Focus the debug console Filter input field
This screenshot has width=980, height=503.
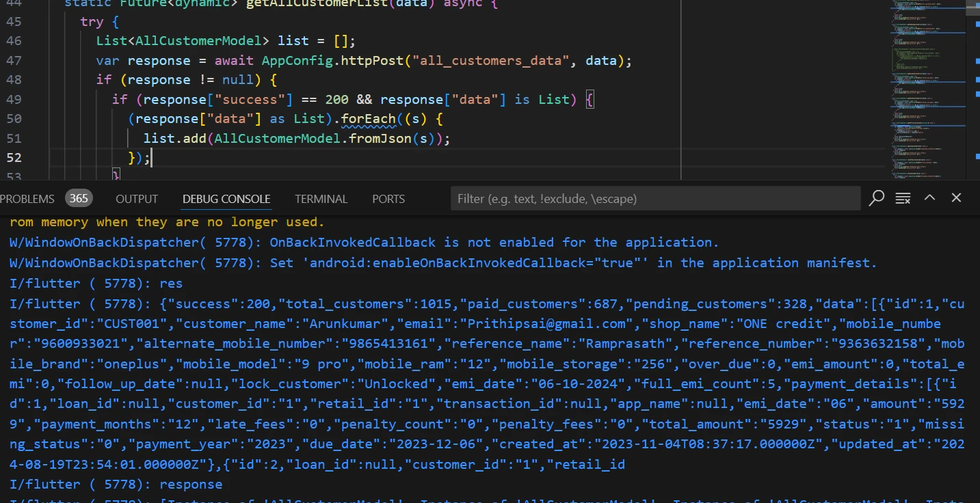(x=655, y=199)
